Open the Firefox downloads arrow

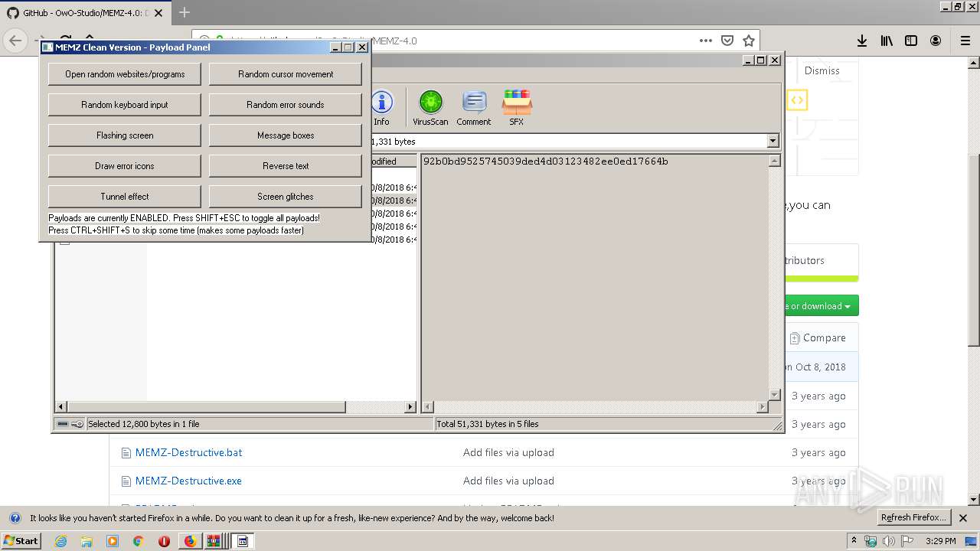pyautogui.click(x=862, y=41)
